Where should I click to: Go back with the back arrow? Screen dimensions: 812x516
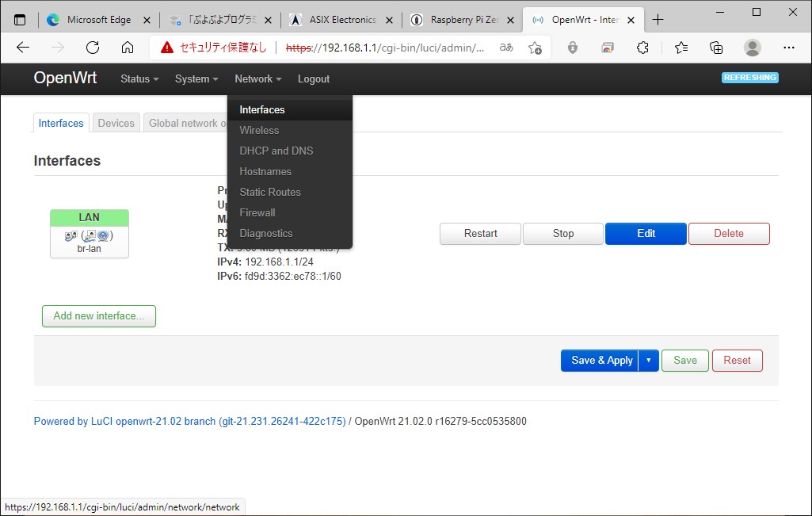tap(23, 48)
